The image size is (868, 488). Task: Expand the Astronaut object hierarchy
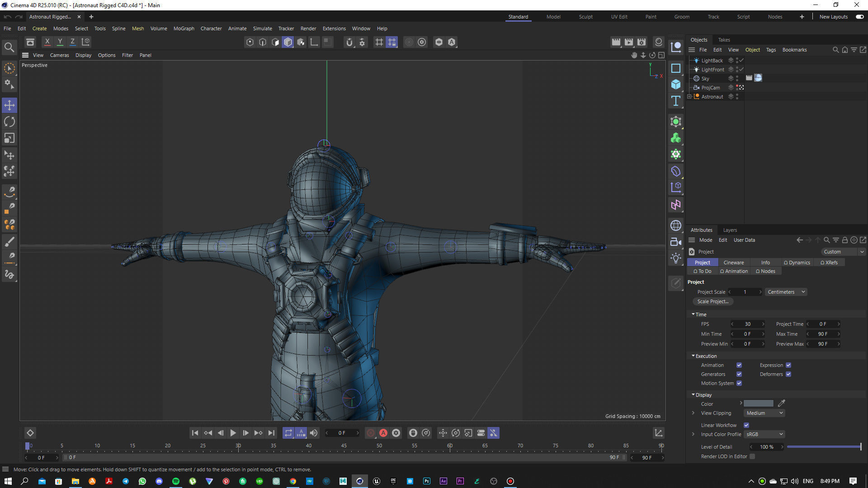point(689,96)
